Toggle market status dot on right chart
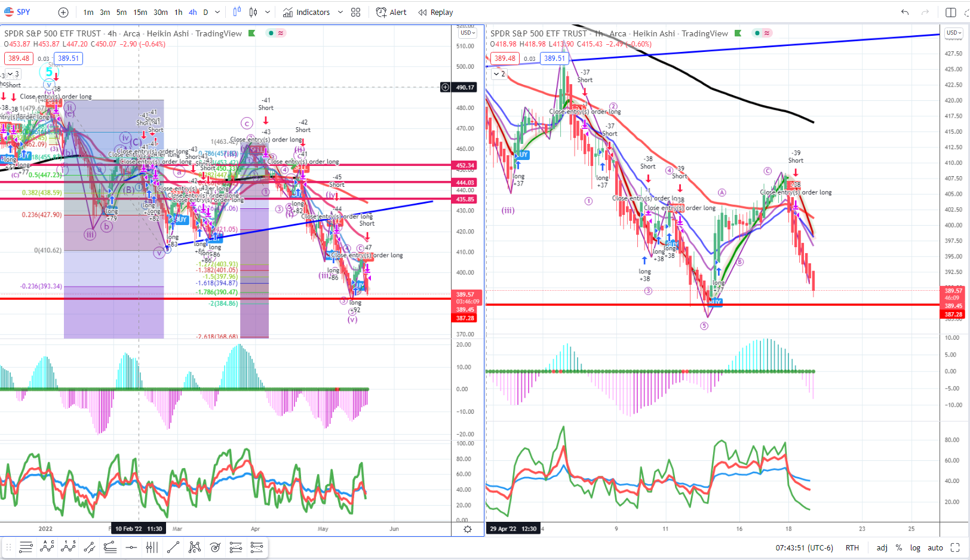 [x=757, y=33]
